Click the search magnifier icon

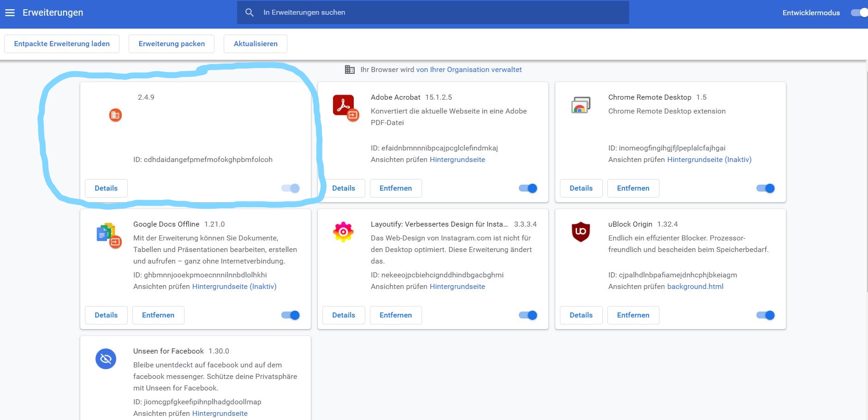pos(250,12)
